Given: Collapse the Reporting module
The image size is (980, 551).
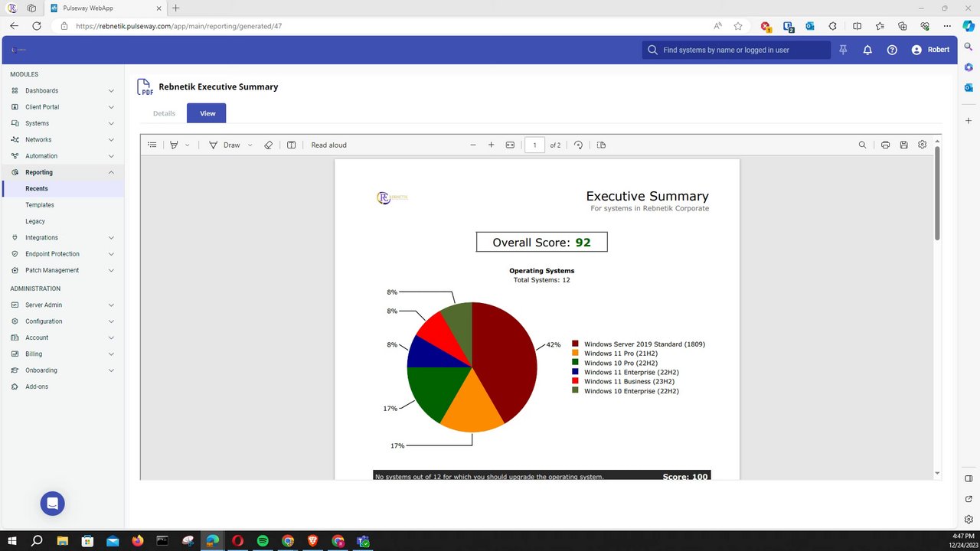Looking at the screenshot, I should click(62, 172).
